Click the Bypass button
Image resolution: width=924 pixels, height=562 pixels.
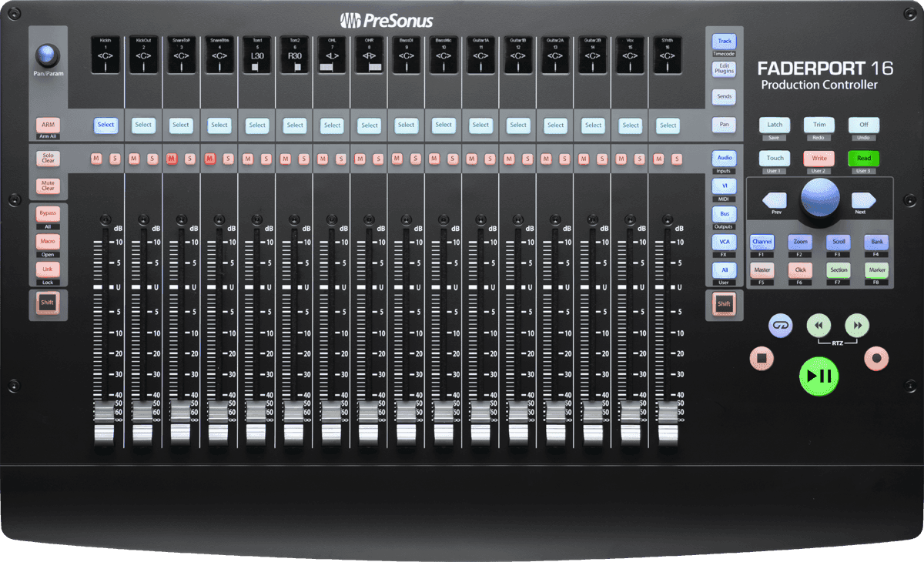[48, 213]
